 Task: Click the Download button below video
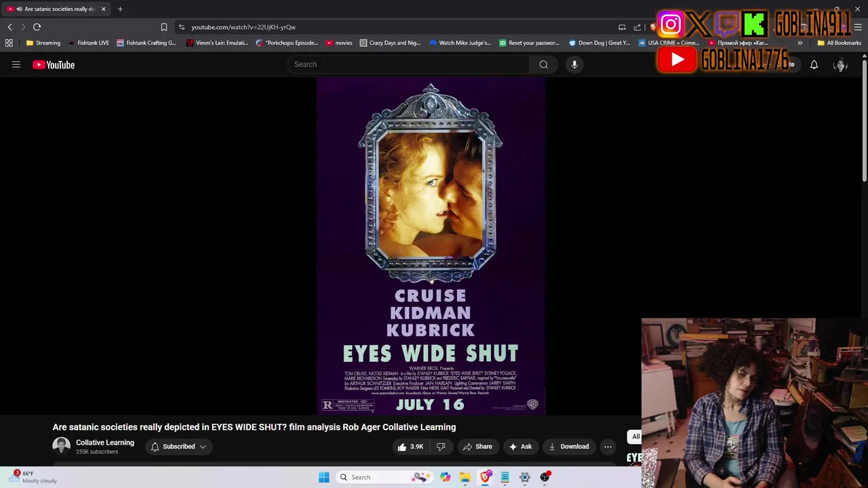click(568, 447)
